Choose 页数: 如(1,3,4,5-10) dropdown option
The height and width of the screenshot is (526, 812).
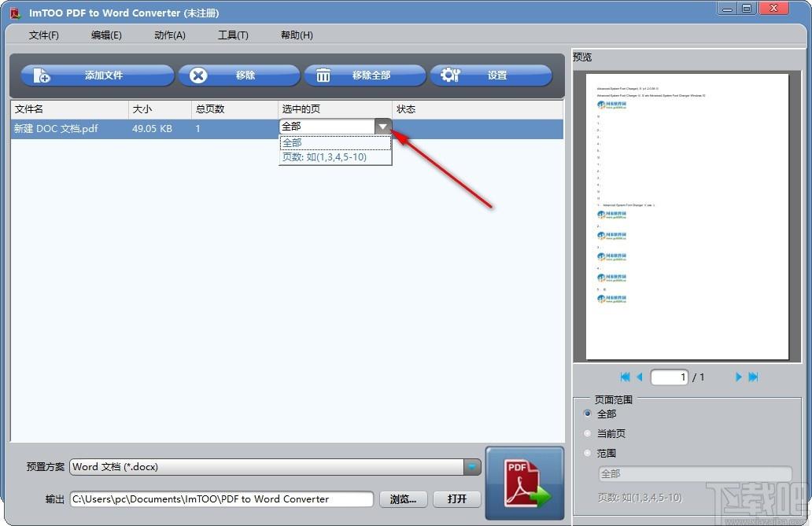tap(335, 157)
